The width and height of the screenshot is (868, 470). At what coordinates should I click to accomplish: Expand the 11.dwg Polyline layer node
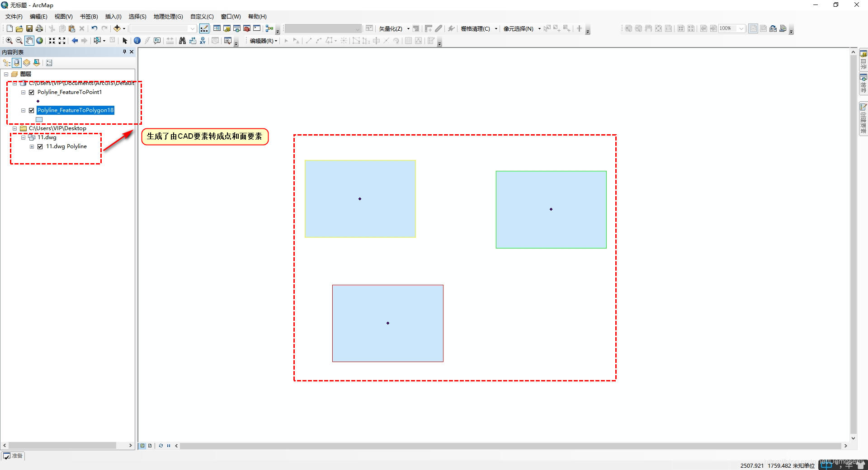pyautogui.click(x=32, y=146)
